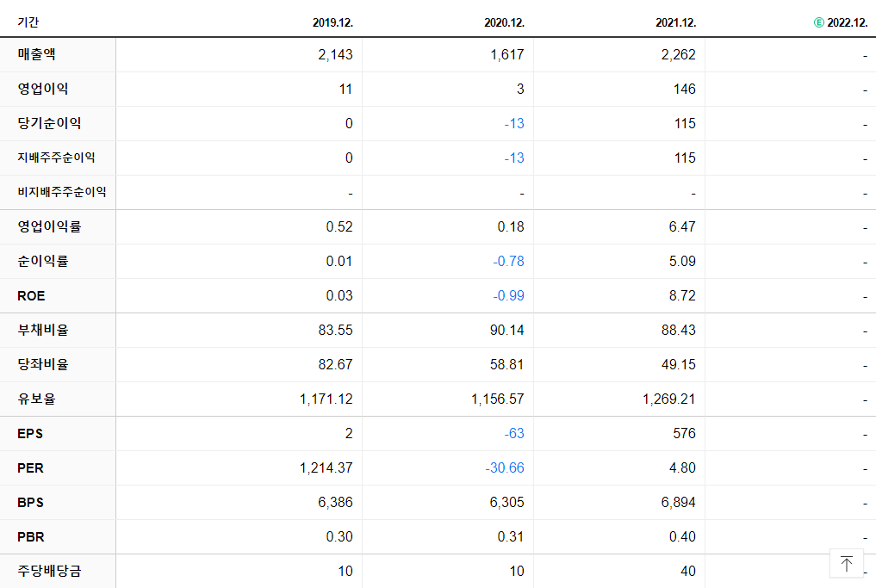Click the 146 operating profit value
The image size is (876, 588).
pyautogui.click(x=685, y=90)
